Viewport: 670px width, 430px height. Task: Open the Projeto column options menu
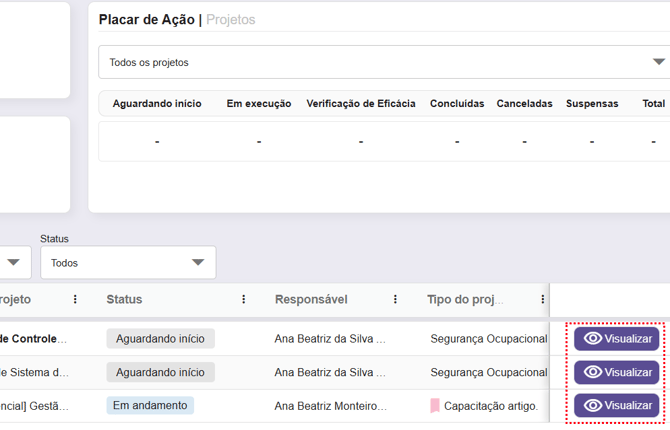point(75,299)
